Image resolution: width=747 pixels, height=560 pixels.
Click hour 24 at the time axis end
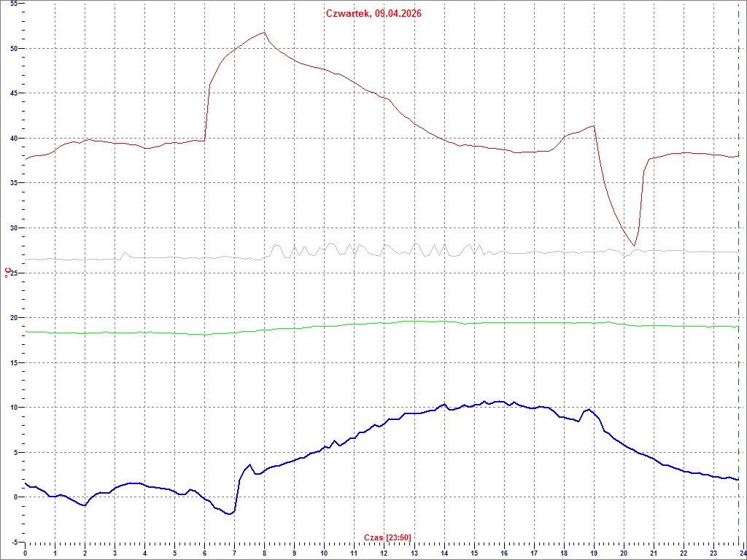(742, 553)
